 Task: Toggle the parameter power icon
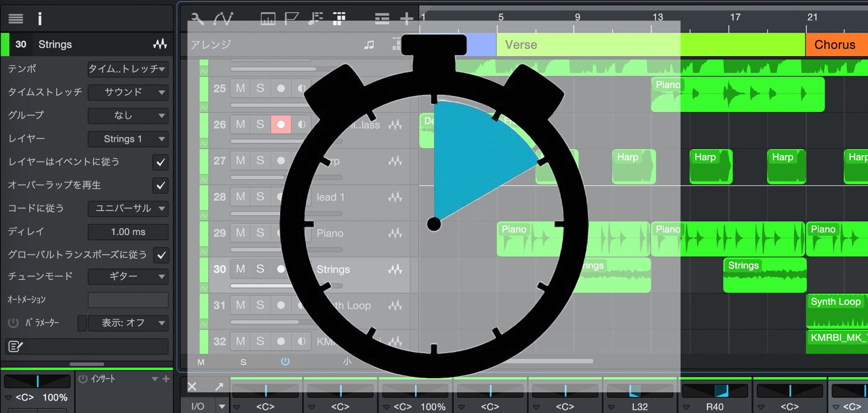pos(13,323)
